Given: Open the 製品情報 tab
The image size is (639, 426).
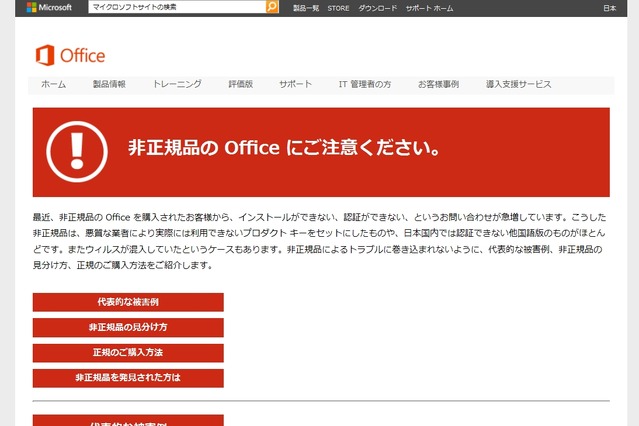Looking at the screenshot, I should [109, 84].
